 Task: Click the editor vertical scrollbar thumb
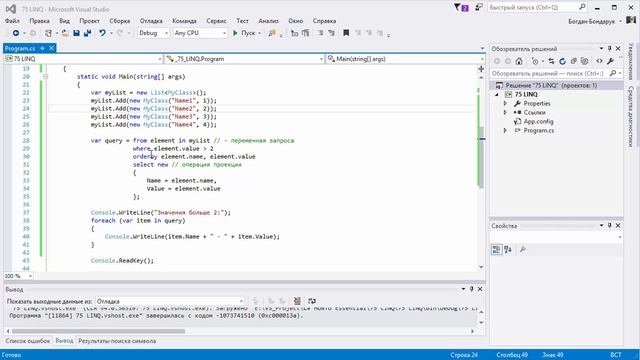pyautogui.click(x=481, y=157)
